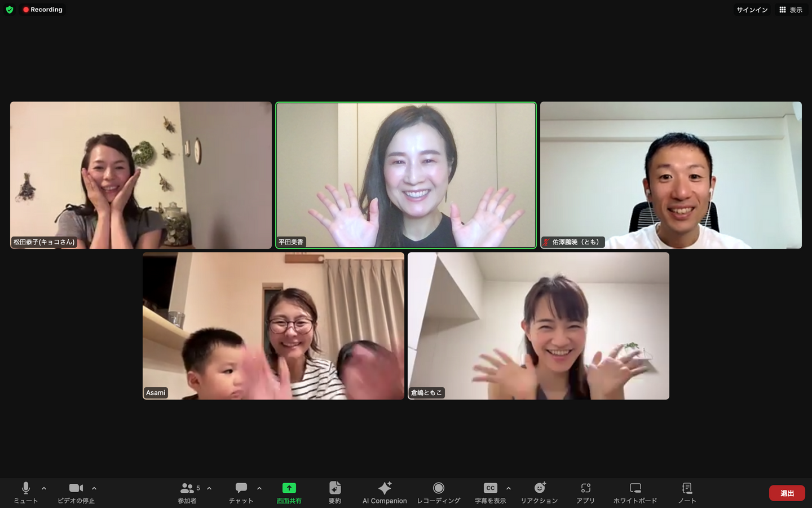
Task: Open the whiteboard (ホワイトボード)
Action: (x=635, y=492)
